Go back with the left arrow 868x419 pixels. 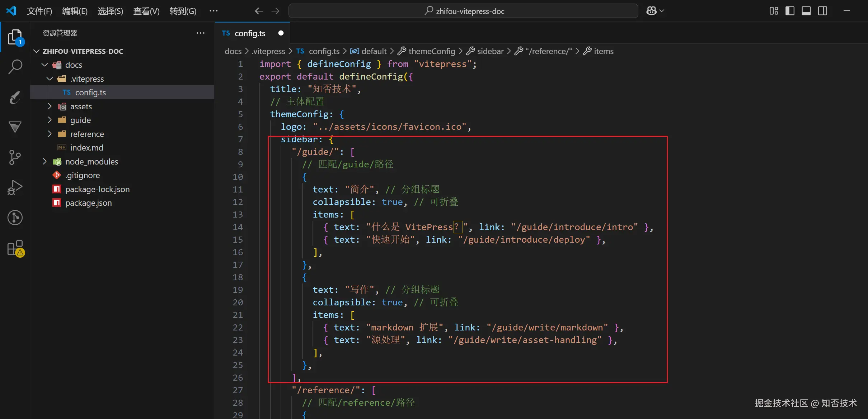[x=259, y=11]
